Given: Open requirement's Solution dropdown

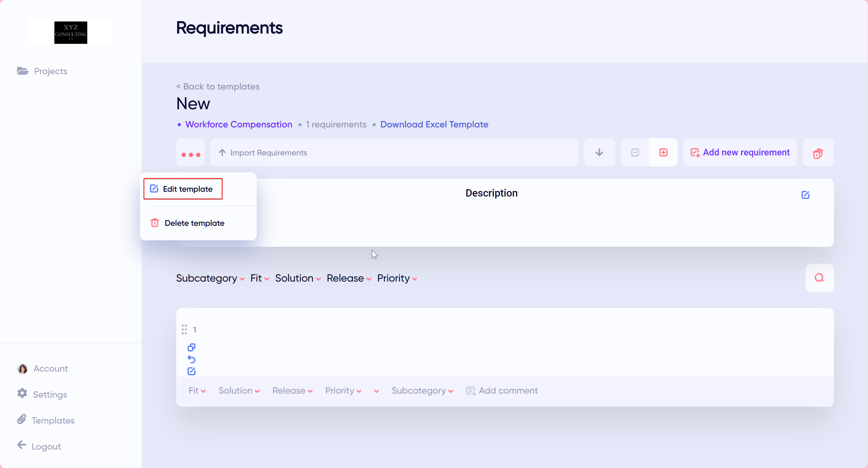Looking at the screenshot, I should (x=239, y=391).
